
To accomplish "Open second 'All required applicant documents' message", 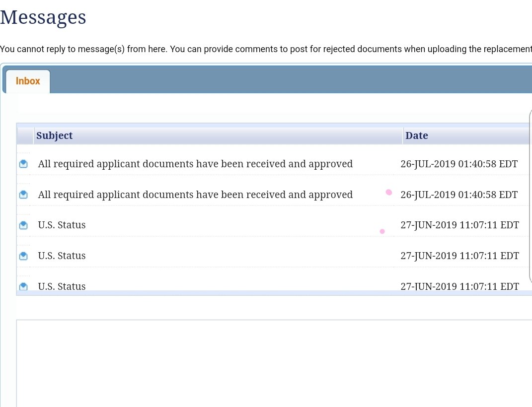I will [195, 195].
